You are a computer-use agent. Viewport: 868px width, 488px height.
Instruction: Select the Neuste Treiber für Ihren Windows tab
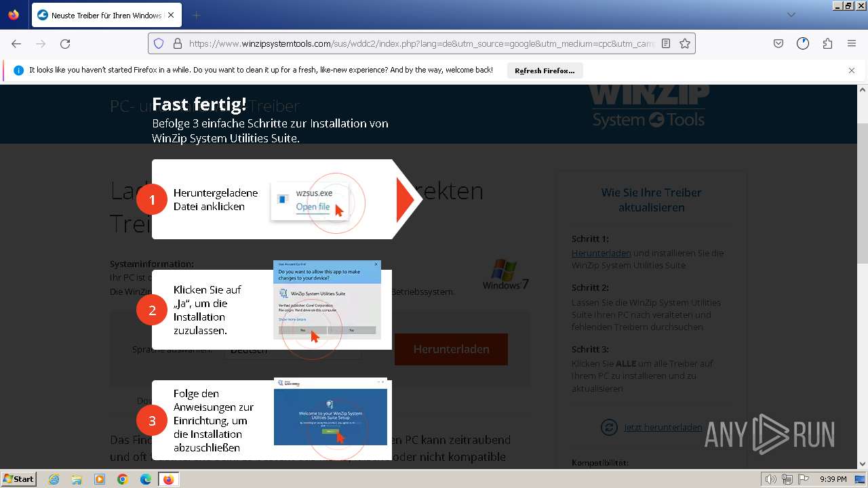pos(106,15)
